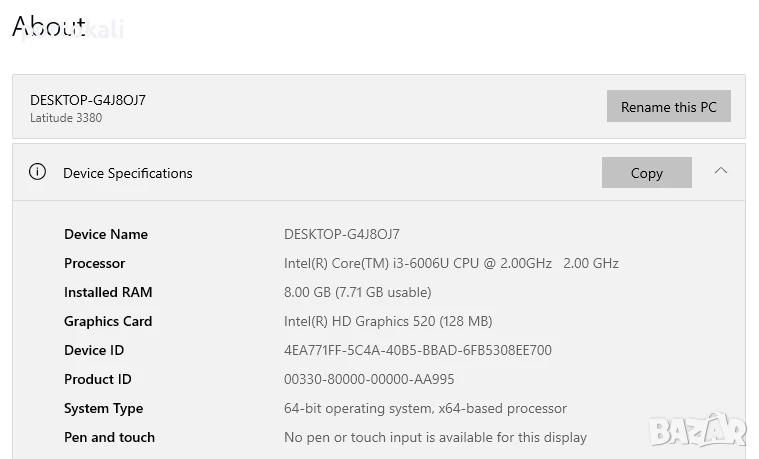The height and width of the screenshot is (459, 759).
Task: Copy the device specifications
Action: (x=646, y=173)
